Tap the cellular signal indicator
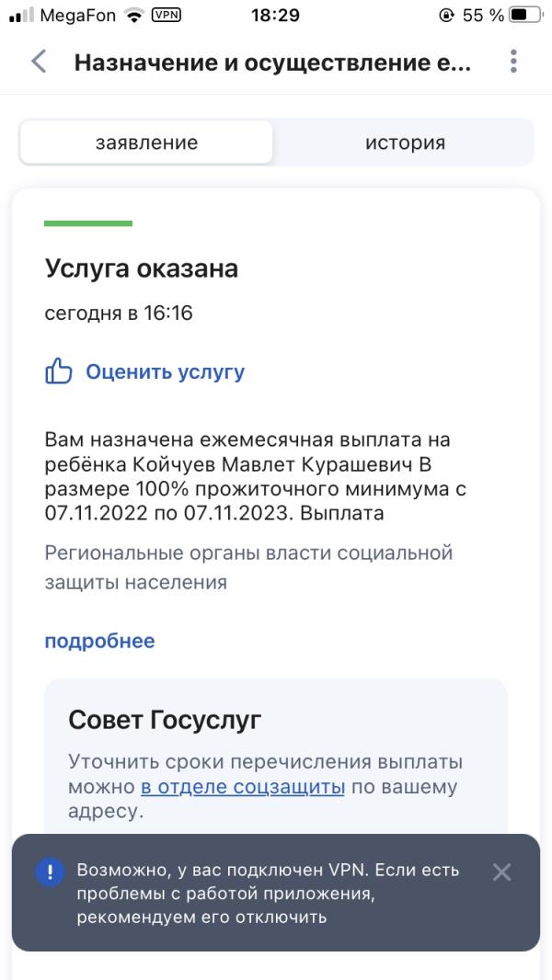 click(20, 14)
